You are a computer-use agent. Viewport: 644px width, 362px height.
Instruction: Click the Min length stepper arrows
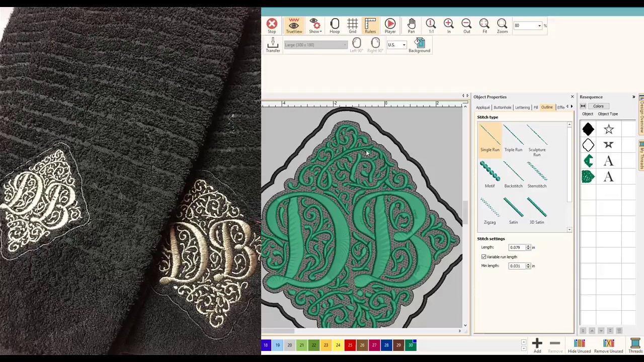528,266
